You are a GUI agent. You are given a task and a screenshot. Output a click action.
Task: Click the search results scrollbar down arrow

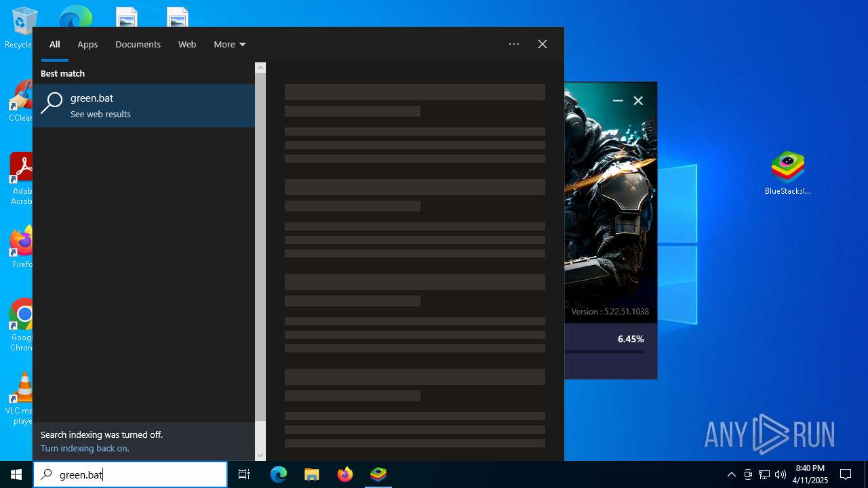pyautogui.click(x=260, y=455)
